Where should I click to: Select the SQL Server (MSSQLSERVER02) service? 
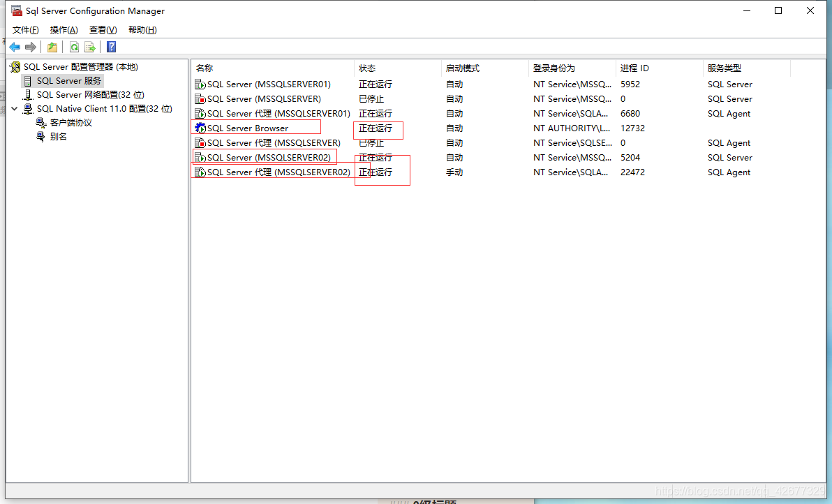coord(269,158)
